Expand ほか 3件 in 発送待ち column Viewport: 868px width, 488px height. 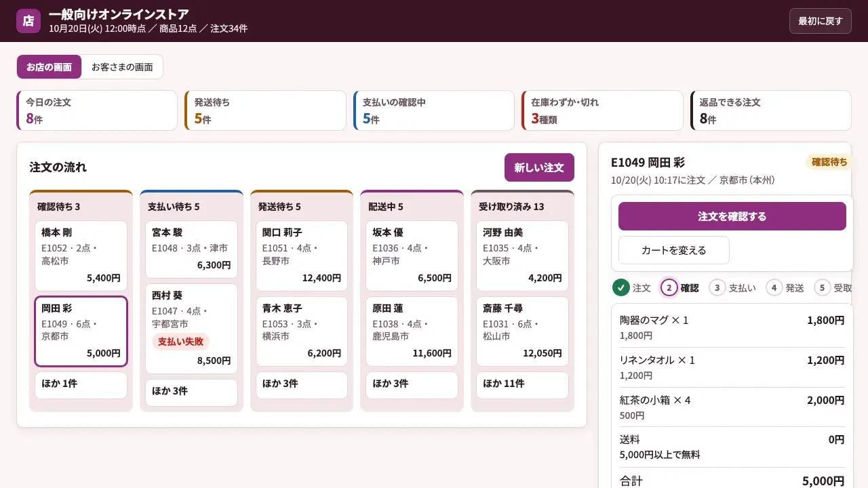click(x=302, y=385)
